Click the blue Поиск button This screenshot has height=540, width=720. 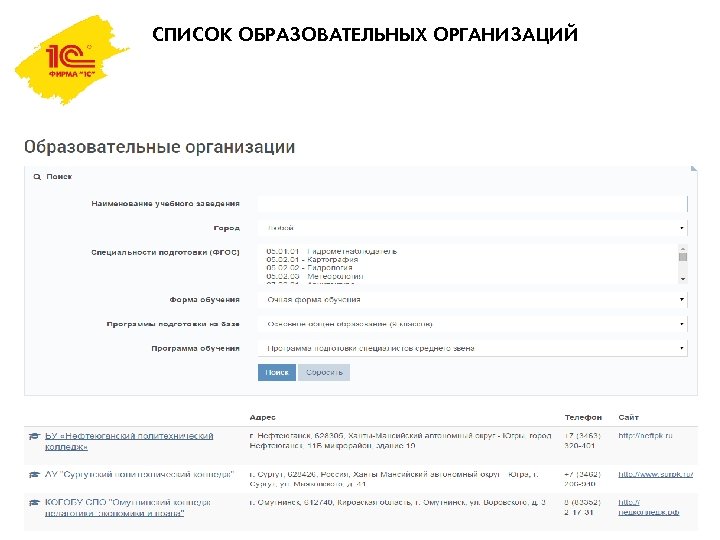(276, 372)
